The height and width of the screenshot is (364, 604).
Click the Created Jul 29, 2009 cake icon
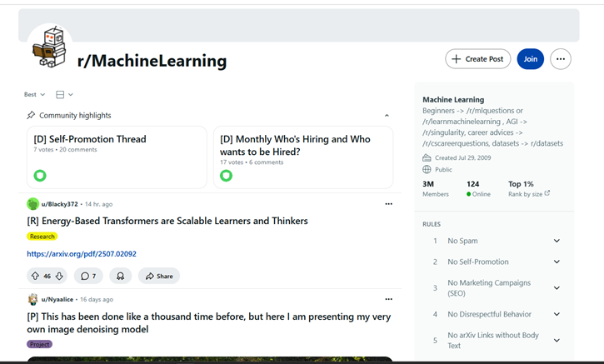pos(427,157)
